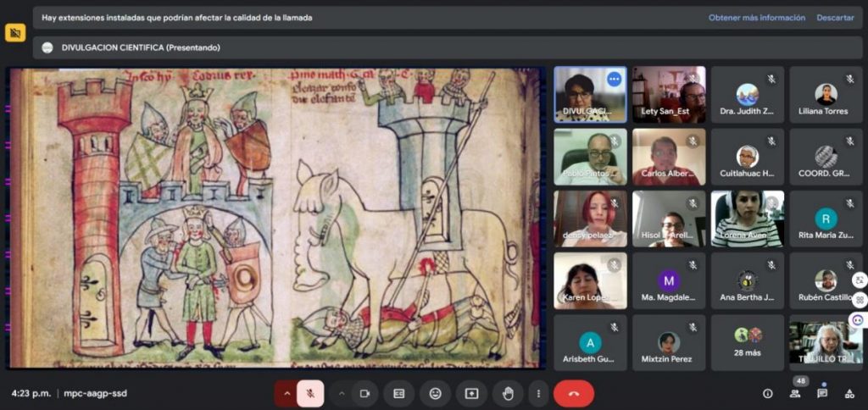Open the activities panel

pyautogui.click(x=849, y=393)
